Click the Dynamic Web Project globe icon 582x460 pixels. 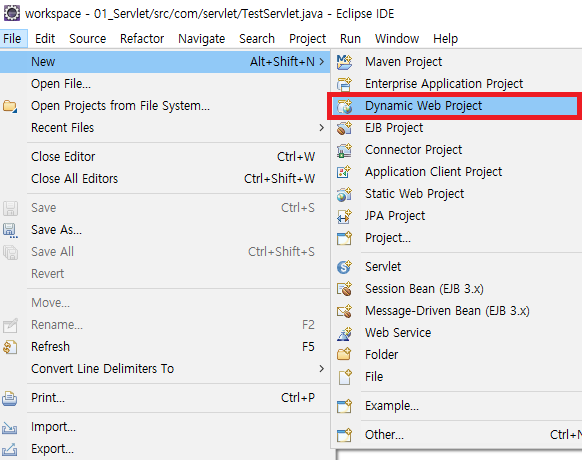344,106
